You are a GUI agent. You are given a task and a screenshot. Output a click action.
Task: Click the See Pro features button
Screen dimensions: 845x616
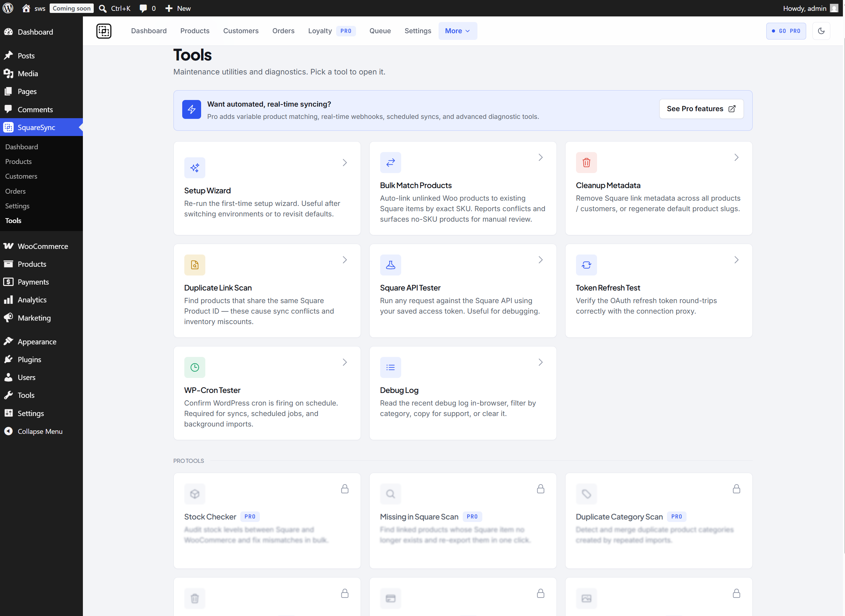pos(701,109)
